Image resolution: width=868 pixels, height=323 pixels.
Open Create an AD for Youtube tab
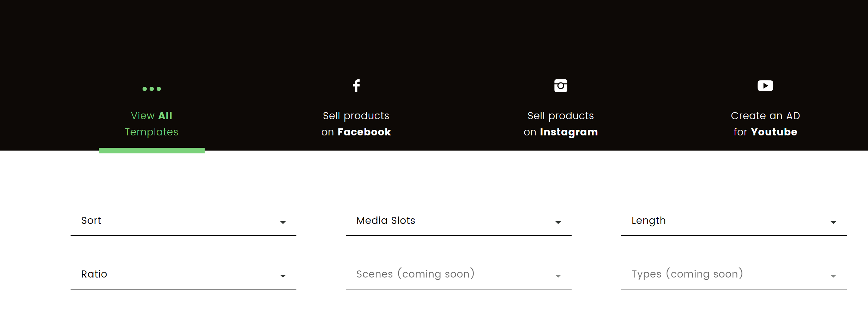[765, 124]
